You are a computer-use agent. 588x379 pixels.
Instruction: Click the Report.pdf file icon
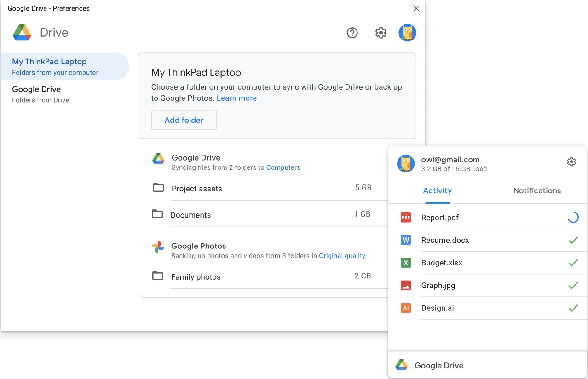pyautogui.click(x=406, y=217)
